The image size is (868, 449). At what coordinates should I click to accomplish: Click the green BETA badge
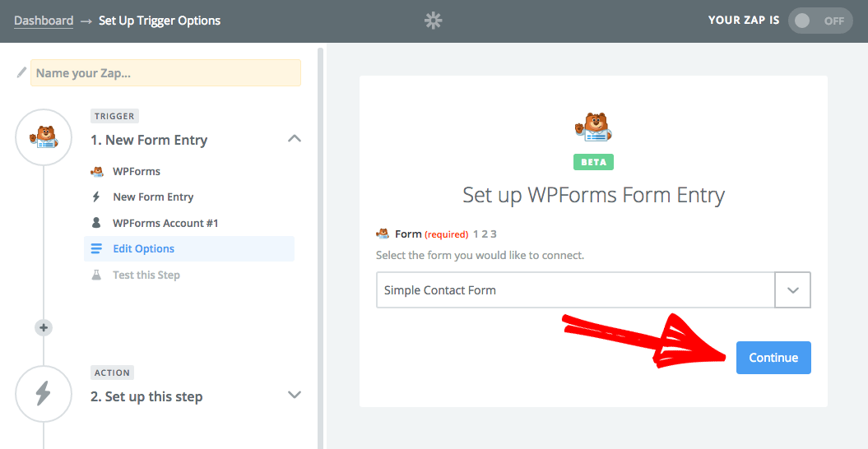click(x=593, y=162)
